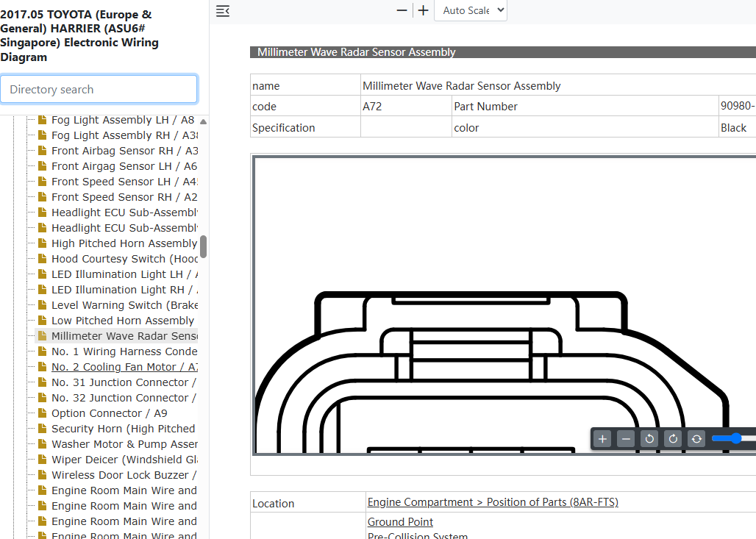Viewport: 756px width, 539px height.
Task: Open Wireless Door Lock Buzzer entry
Action: tap(124, 474)
